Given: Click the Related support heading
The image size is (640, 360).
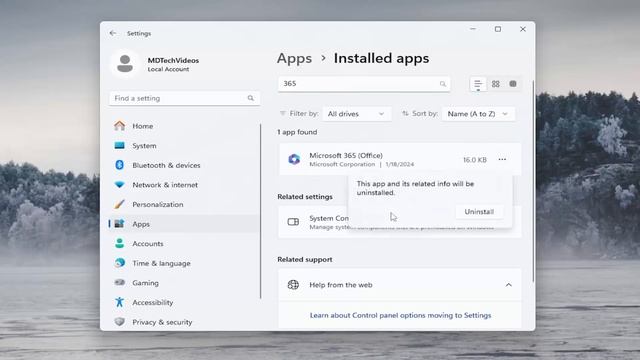Looking at the screenshot, I should [x=305, y=259].
